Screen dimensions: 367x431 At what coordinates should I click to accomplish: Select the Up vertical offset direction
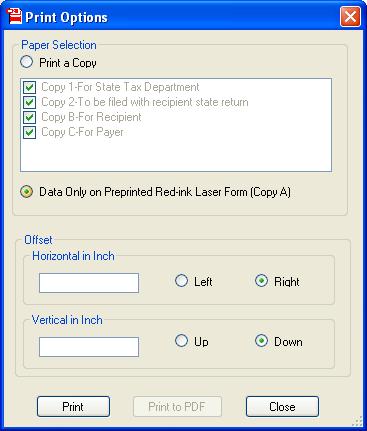coord(181,341)
